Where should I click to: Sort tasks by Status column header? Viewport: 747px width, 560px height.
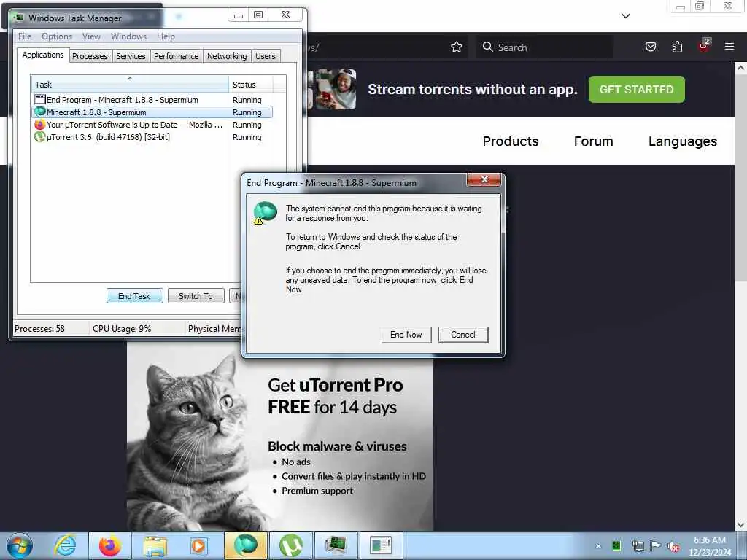pos(251,85)
